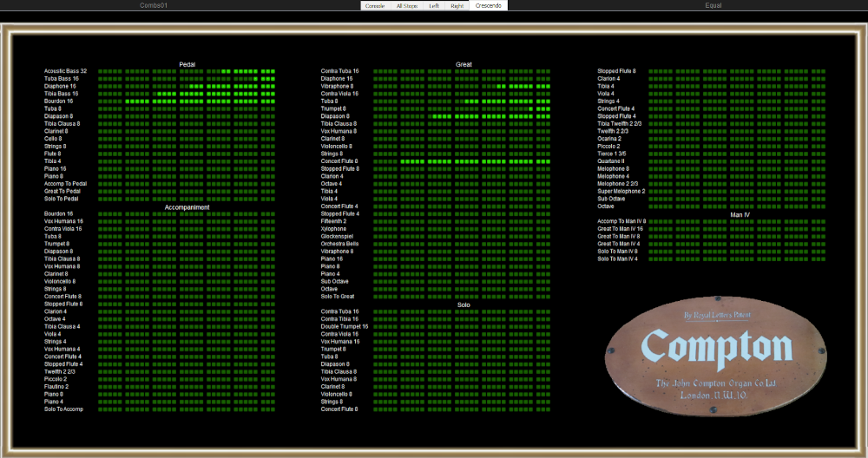Toggle first LED in Great Concert Flute 8 row

377,161
